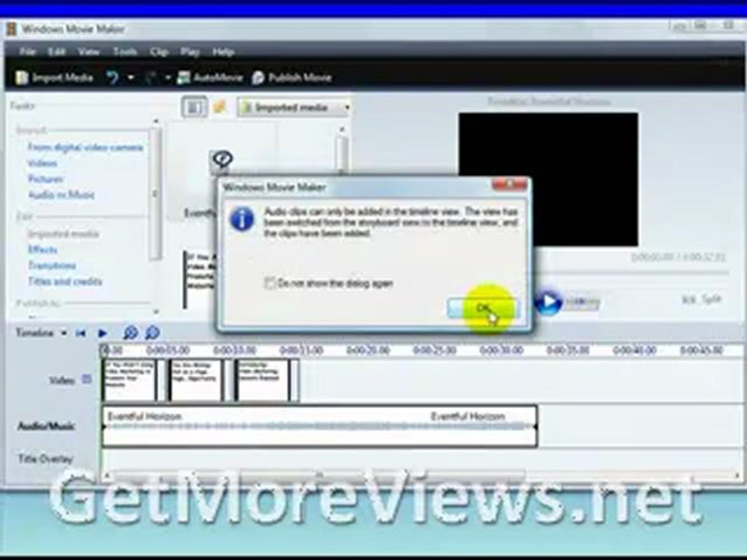This screenshot has height=560, width=747.
Task: Close the Windows Movie Maker message dialog
Action: [510, 184]
